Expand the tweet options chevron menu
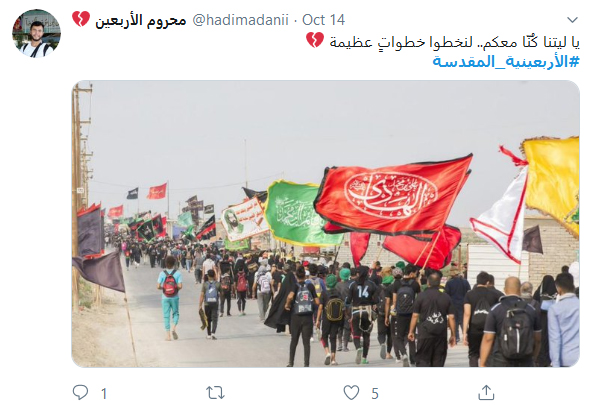Screen dimensions: 592x411 (x=572, y=20)
